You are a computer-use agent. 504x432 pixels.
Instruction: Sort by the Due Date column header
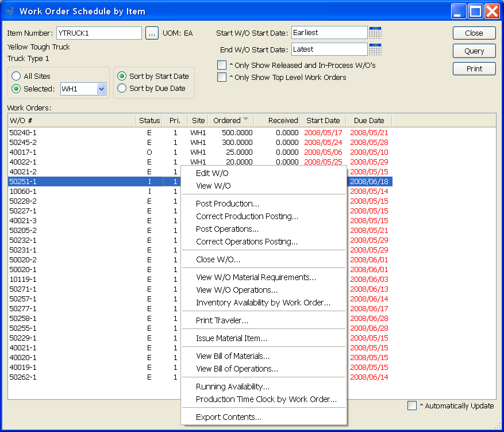pyautogui.click(x=368, y=120)
